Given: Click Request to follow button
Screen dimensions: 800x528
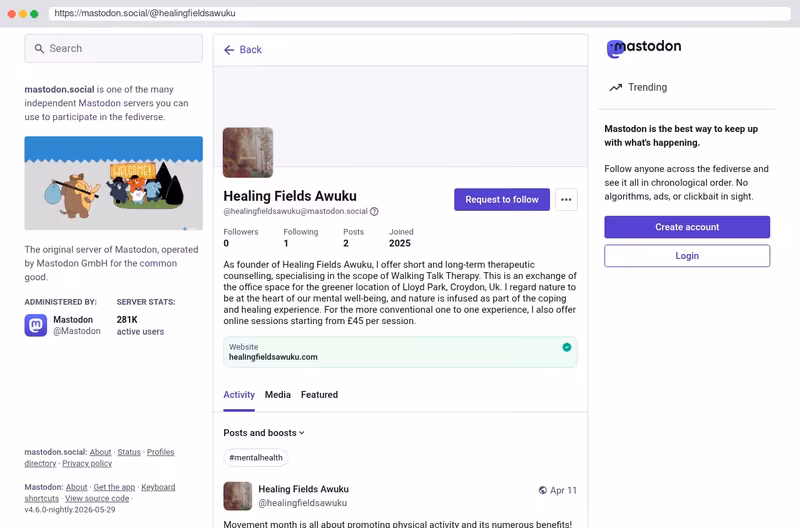Looking at the screenshot, I should pos(502,199).
